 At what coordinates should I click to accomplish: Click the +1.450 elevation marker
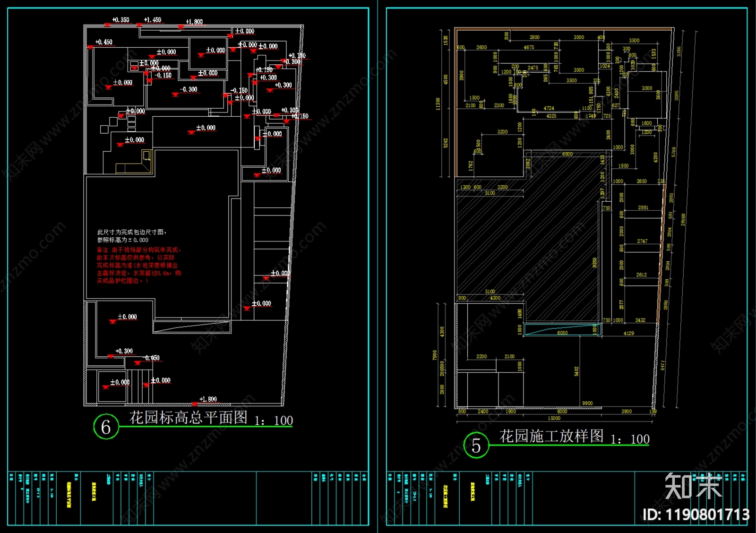pyautogui.click(x=152, y=20)
